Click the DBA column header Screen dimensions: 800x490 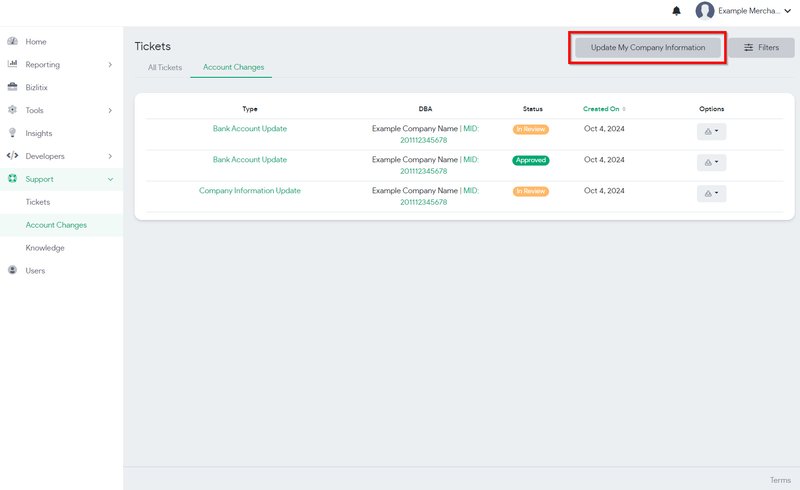(425, 109)
